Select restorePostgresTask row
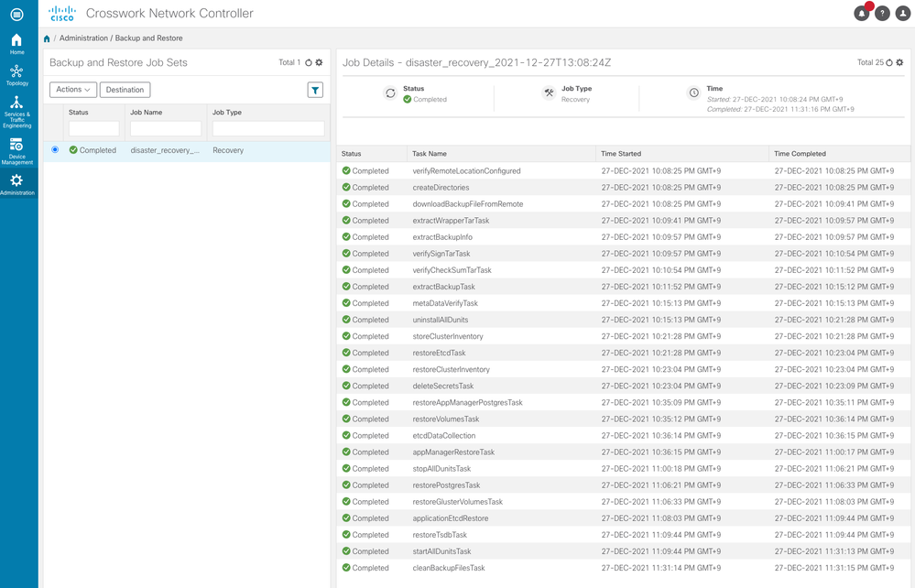The height and width of the screenshot is (588, 915). click(623, 485)
